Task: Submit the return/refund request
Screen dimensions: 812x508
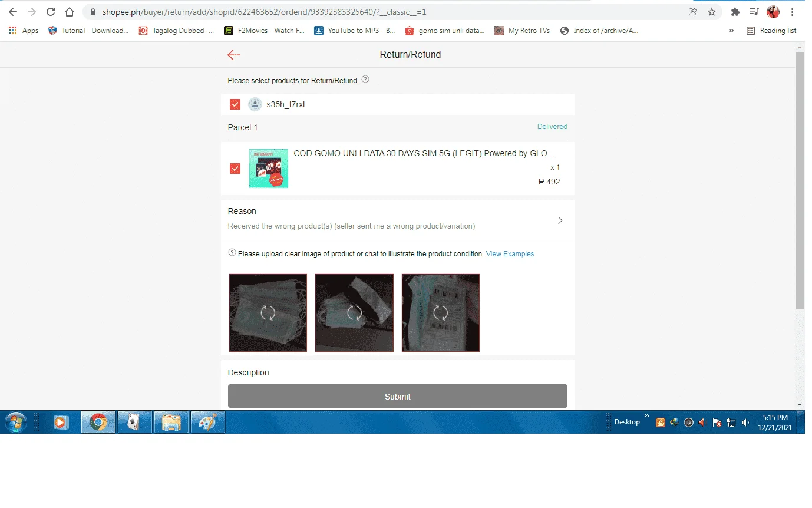Action: [x=398, y=396]
